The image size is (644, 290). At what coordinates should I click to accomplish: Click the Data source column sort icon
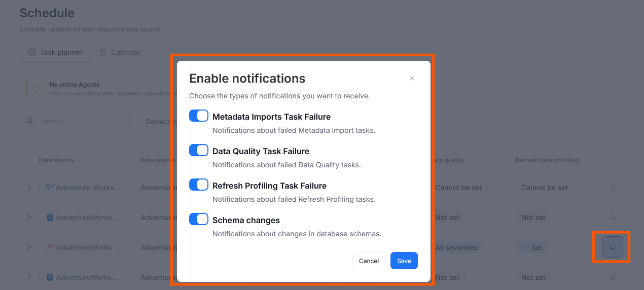point(80,160)
